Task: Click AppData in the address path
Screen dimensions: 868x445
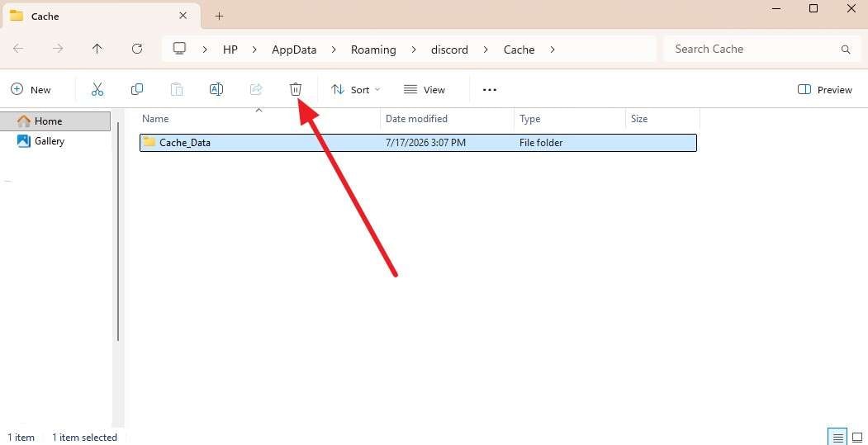Action: coord(294,50)
